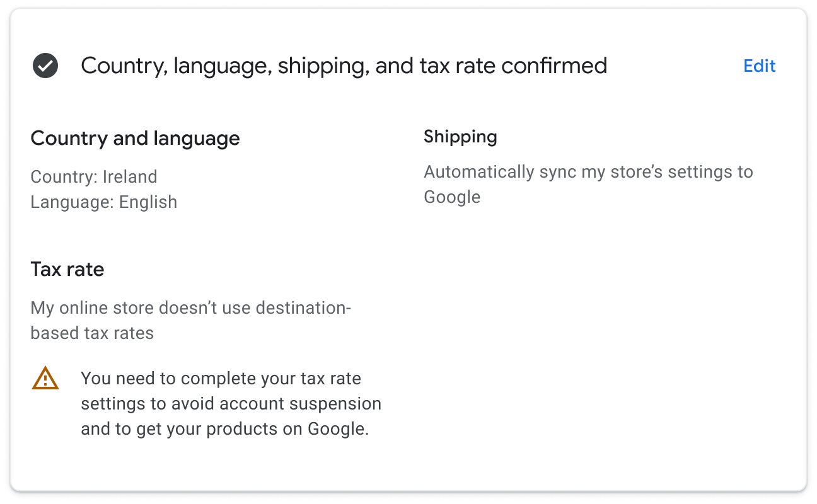Select the 'Shipping' section heading
The image size is (817, 504).
click(460, 137)
